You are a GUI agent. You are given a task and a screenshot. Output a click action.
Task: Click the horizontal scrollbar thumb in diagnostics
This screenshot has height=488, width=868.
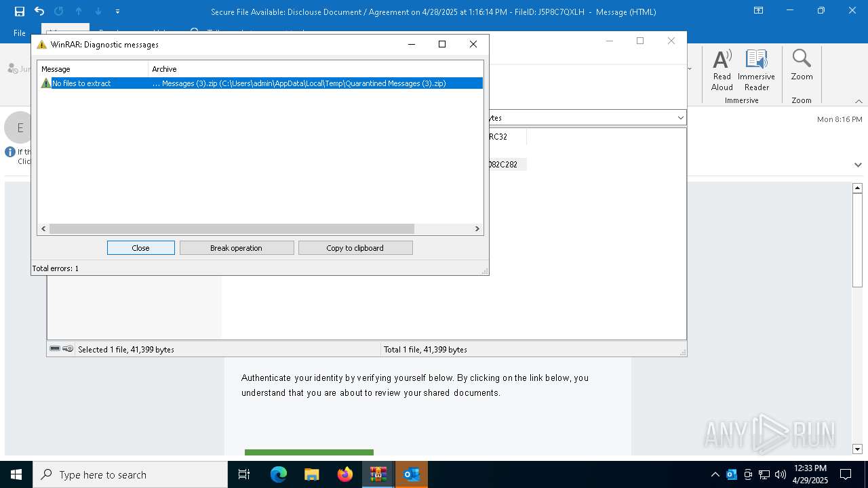coord(231,229)
